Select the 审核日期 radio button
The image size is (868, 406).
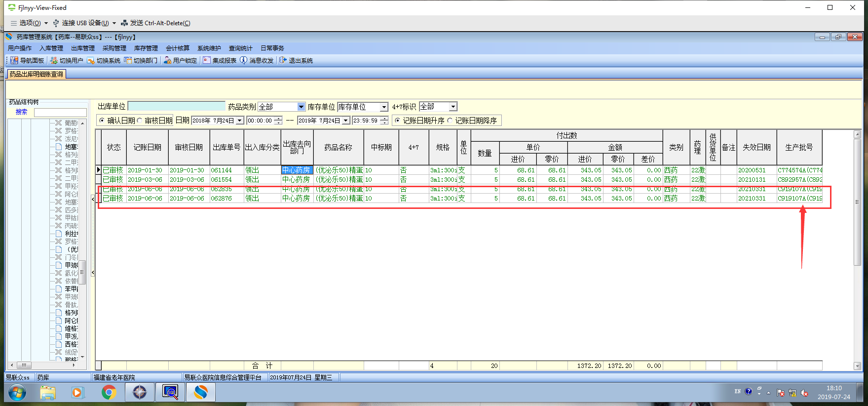pos(140,121)
